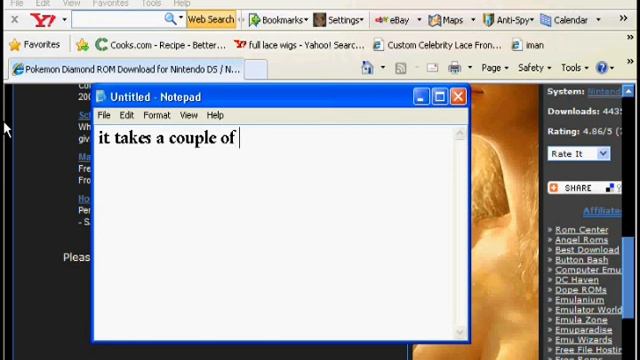Image resolution: width=640 pixels, height=360 pixels.
Task: Expand the Calendar dropdown arrow
Action: point(598,20)
